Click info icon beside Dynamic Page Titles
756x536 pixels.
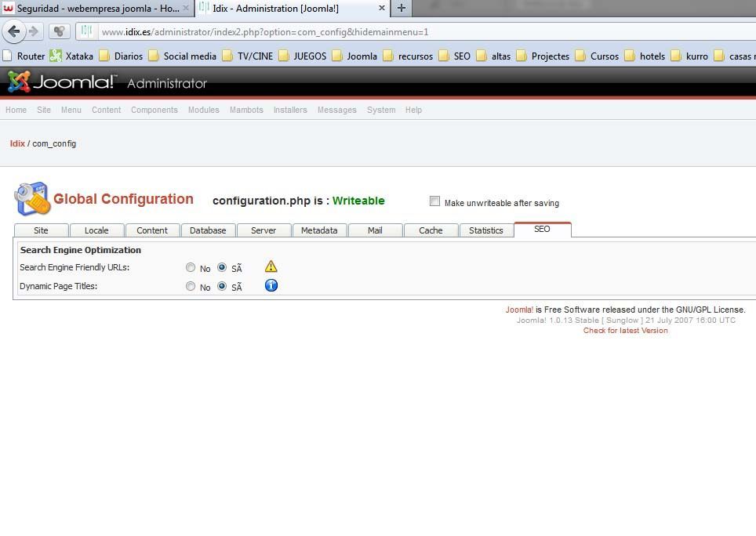[x=271, y=285]
